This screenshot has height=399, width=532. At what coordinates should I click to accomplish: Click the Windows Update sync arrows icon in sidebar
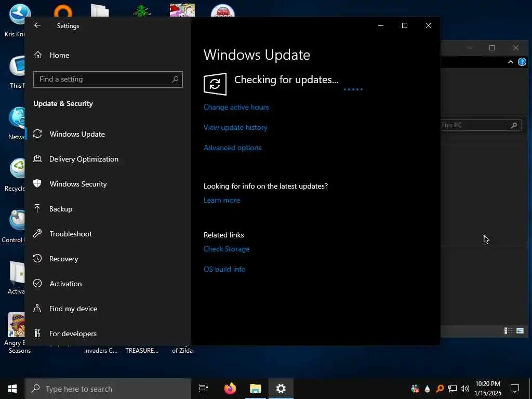coord(37,134)
